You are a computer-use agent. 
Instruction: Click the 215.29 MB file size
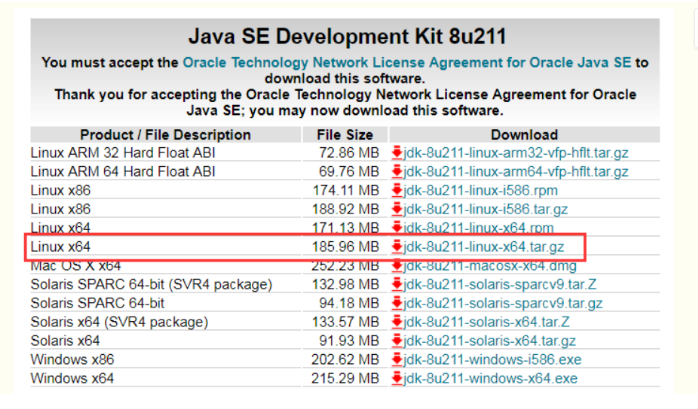(x=345, y=378)
